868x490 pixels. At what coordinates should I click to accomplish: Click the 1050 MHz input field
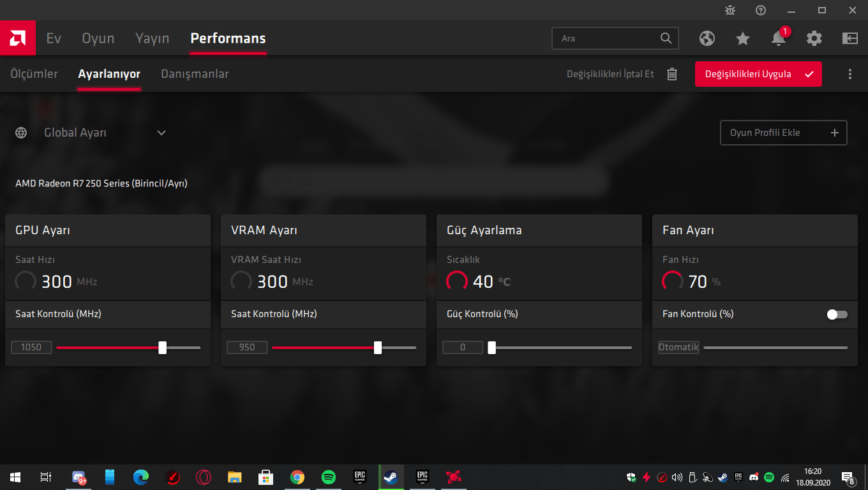tap(31, 347)
